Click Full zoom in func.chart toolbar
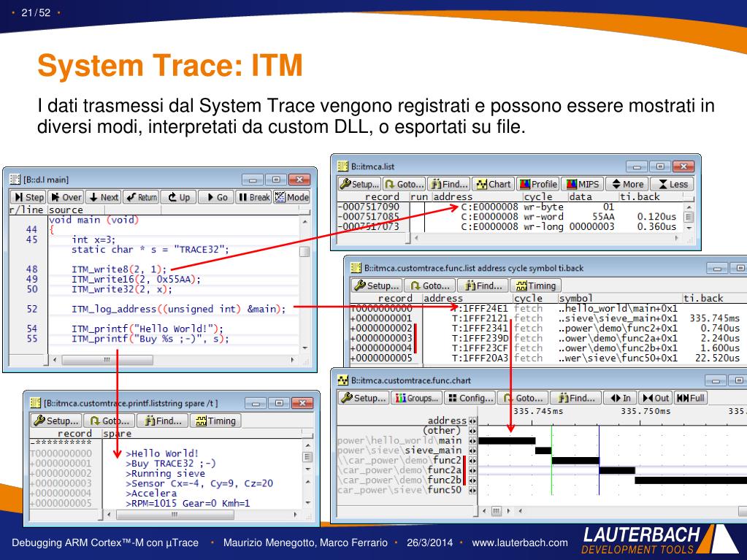Viewport: 747px width, 560px height. pyautogui.click(x=690, y=398)
